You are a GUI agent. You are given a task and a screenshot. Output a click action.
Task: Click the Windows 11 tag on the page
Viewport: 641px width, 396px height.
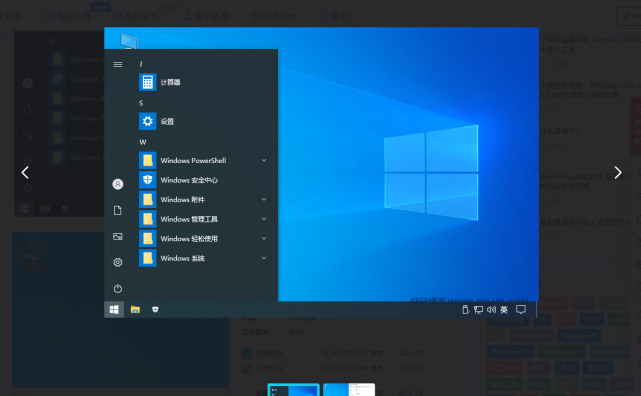tap(562, 351)
